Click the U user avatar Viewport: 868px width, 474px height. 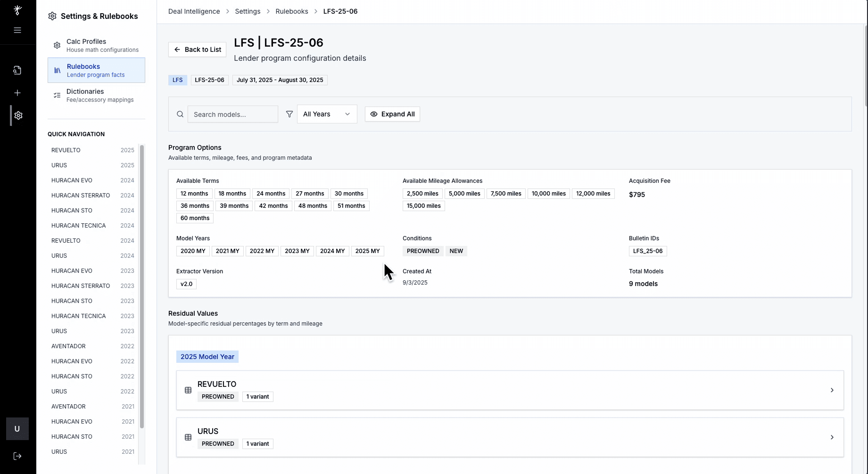17,429
